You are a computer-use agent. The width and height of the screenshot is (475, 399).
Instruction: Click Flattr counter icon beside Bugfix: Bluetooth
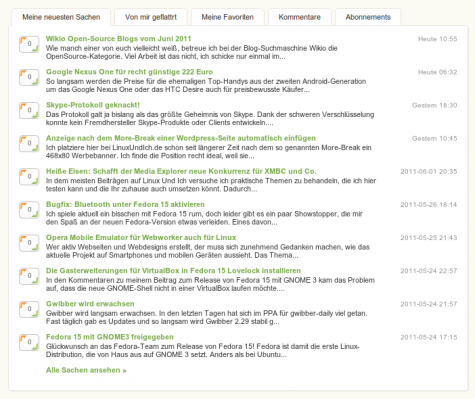pyautogui.click(x=29, y=210)
